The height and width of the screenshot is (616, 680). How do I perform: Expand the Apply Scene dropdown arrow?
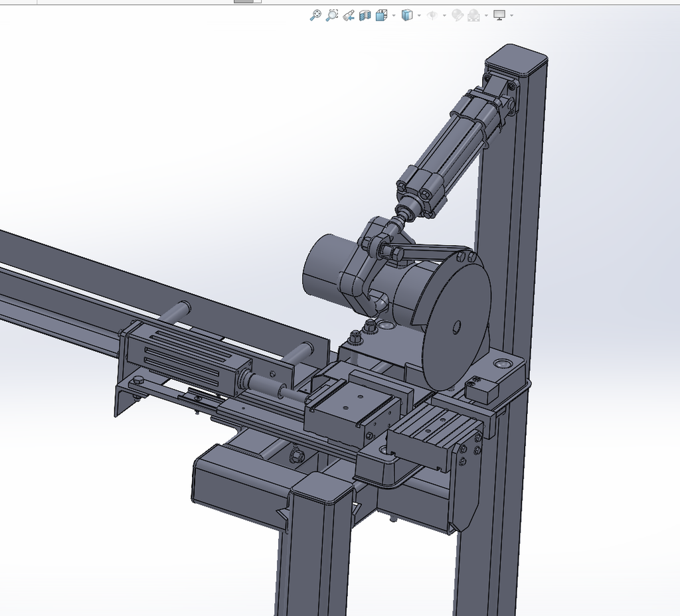click(x=486, y=16)
